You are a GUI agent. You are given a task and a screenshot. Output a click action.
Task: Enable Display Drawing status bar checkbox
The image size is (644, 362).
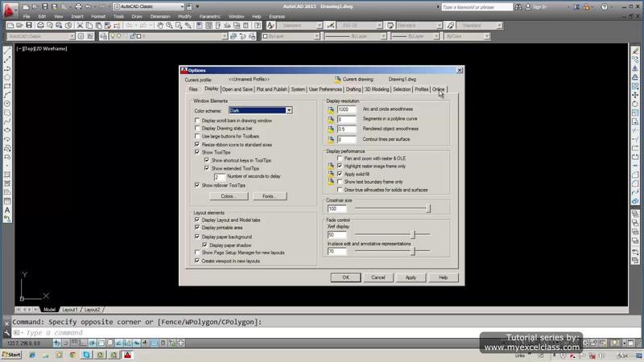coord(197,129)
